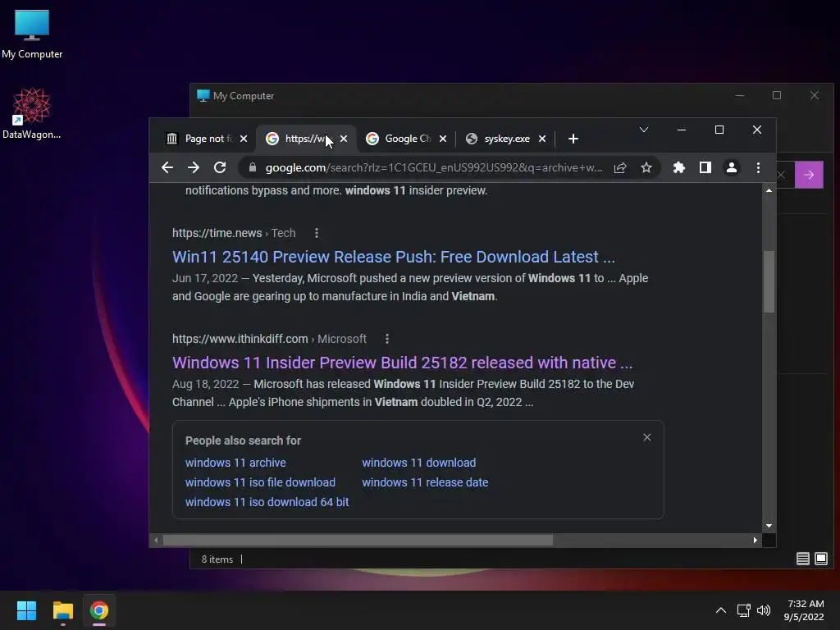This screenshot has height=630, width=840.
Task: Select 'windows 11 iso file download' suggestion
Action: (260, 482)
